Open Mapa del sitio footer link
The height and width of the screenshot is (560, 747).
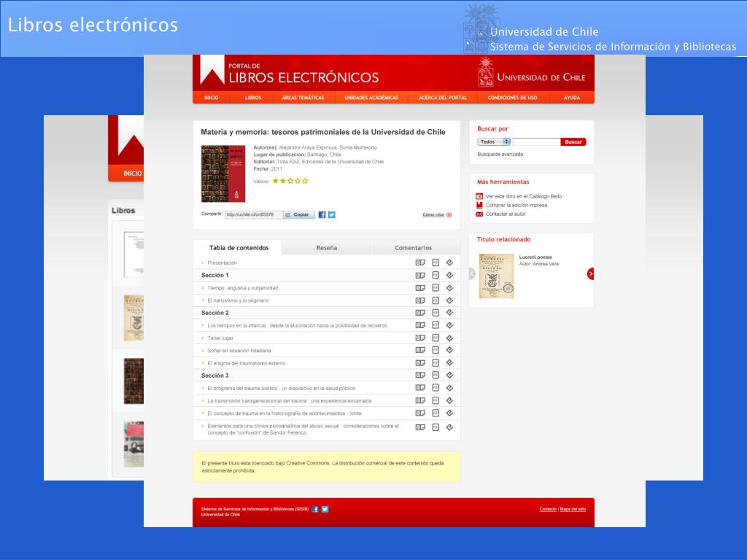pyautogui.click(x=573, y=509)
